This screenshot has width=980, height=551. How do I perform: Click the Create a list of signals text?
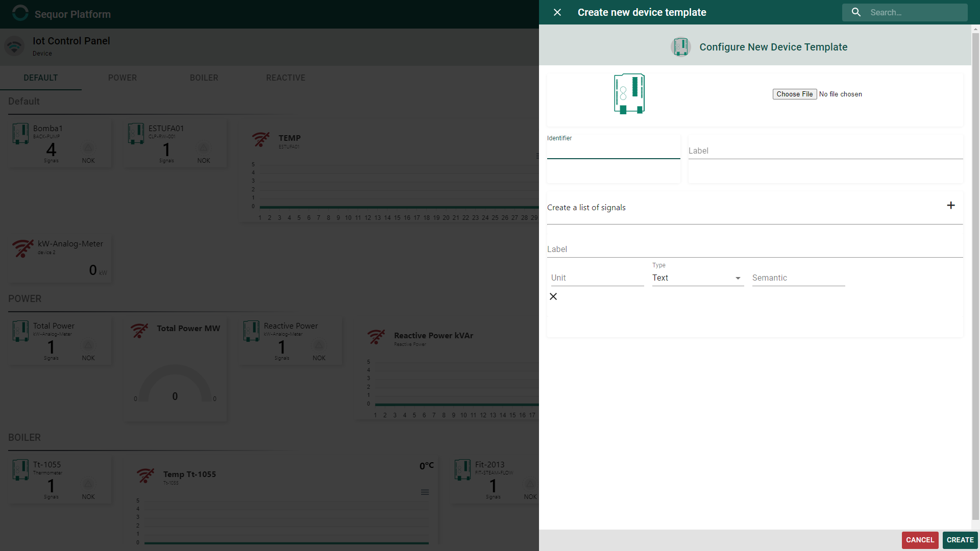click(586, 208)
